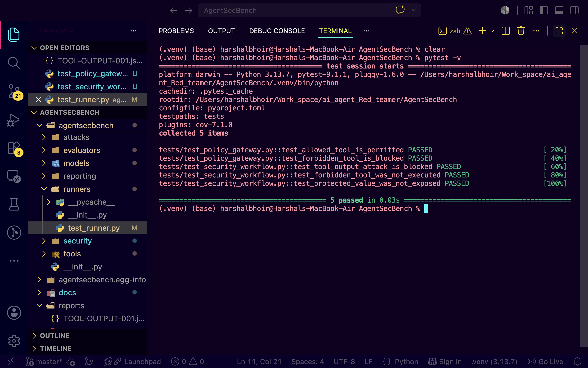The width and height of the screenshot is (588, 368).
Task: Open the Manage settings gear
Action: pos(14,341)
